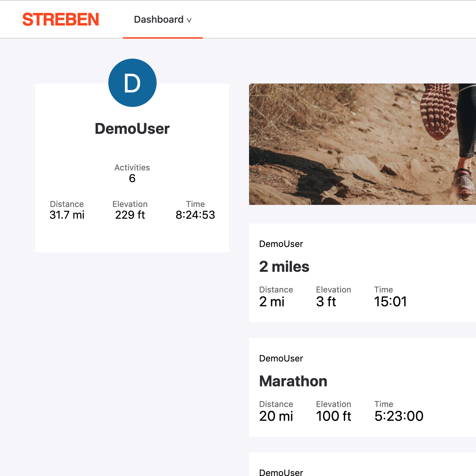The height and width of the screenshot is (476, 476).
Task: Select the total Time 8:24:53 stat
Action: click(x=195, y=215)
